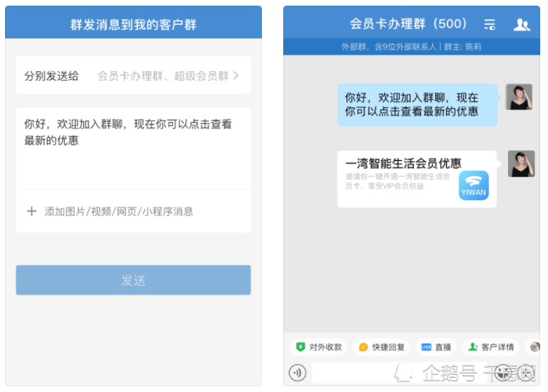Open the 快捷回复 quick reply shortcut
This screenshot has height=392, width=548.
pyautogui.click(x=382, y=347)
